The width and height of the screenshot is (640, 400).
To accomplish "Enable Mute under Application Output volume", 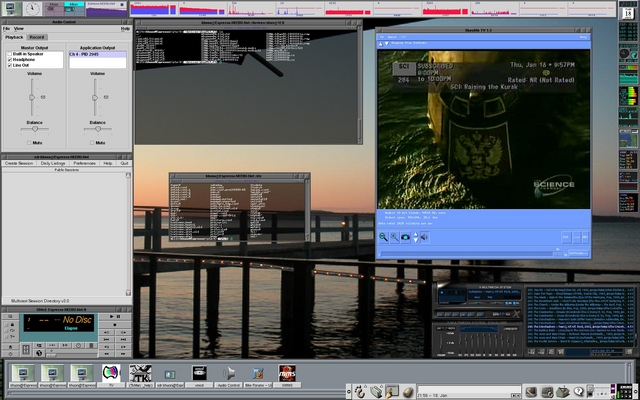I will pos(92,143).
